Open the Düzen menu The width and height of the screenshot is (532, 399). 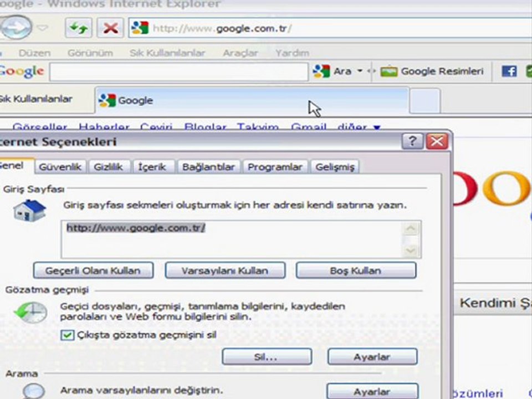(34, 53)
